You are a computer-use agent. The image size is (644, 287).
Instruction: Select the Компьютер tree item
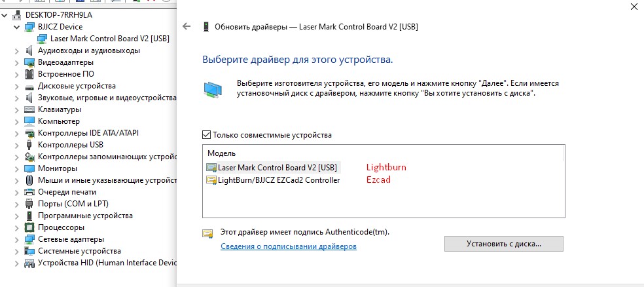point(59,121)
